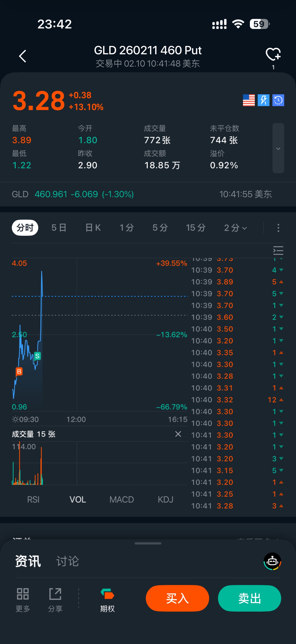The height and width of the screenshot is (644, 296).
Task: Tap the US flag market icon
Action: pyautogui.click(x=249, y=100)
